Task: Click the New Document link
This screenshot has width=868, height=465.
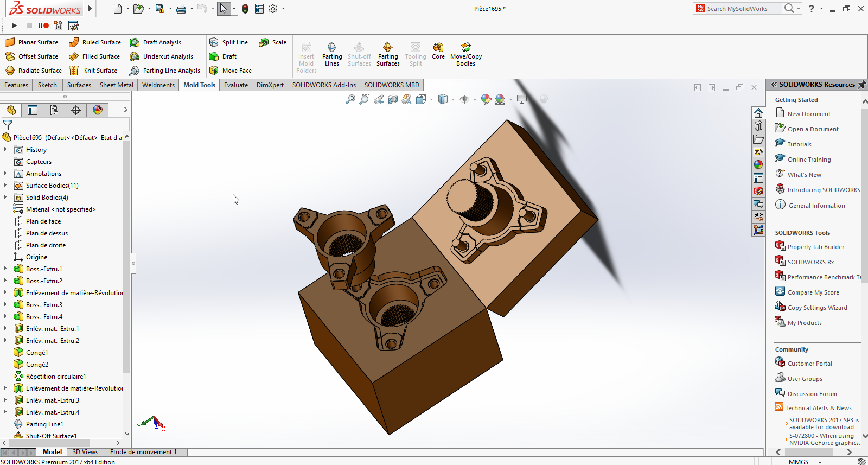Action: 809,114
